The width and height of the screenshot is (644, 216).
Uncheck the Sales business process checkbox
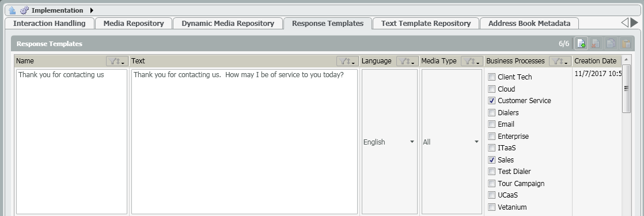coord(491,160)
